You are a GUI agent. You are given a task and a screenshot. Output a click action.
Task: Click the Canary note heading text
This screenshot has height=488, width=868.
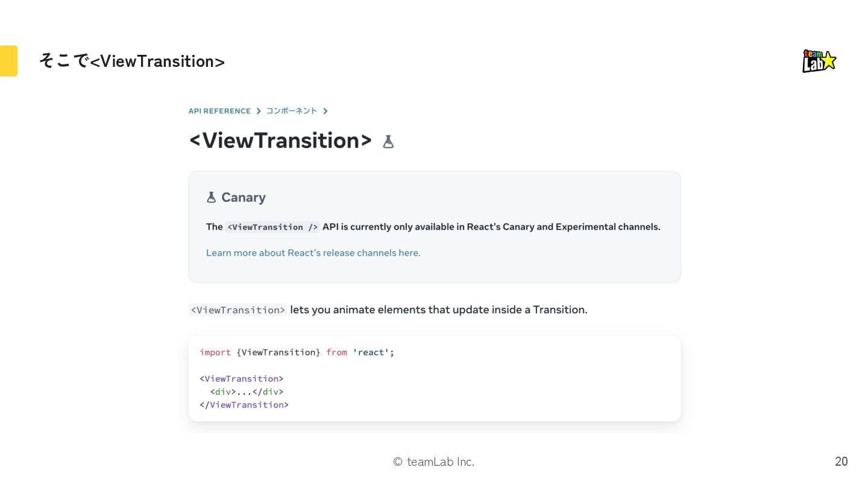pos(244,198)
